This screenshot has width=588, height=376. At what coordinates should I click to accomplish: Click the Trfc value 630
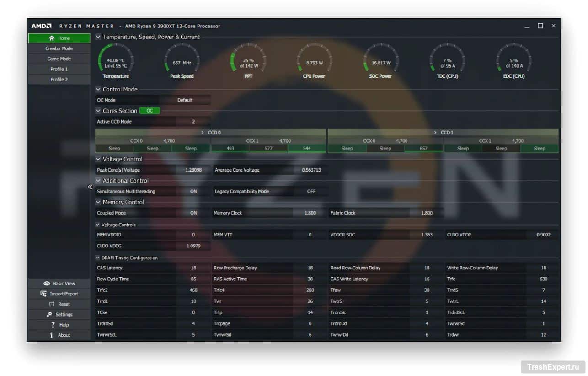543,279
